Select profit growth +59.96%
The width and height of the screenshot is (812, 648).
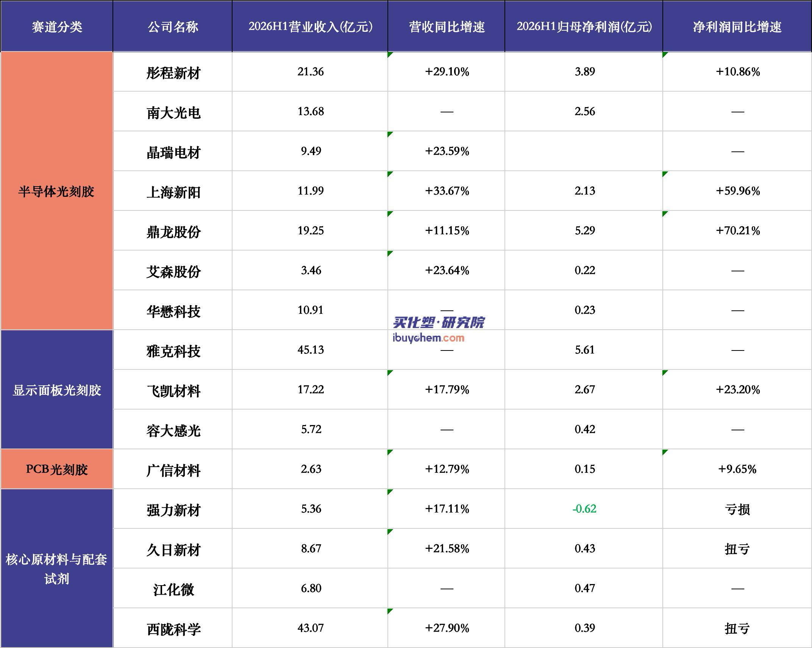[738, 191]
